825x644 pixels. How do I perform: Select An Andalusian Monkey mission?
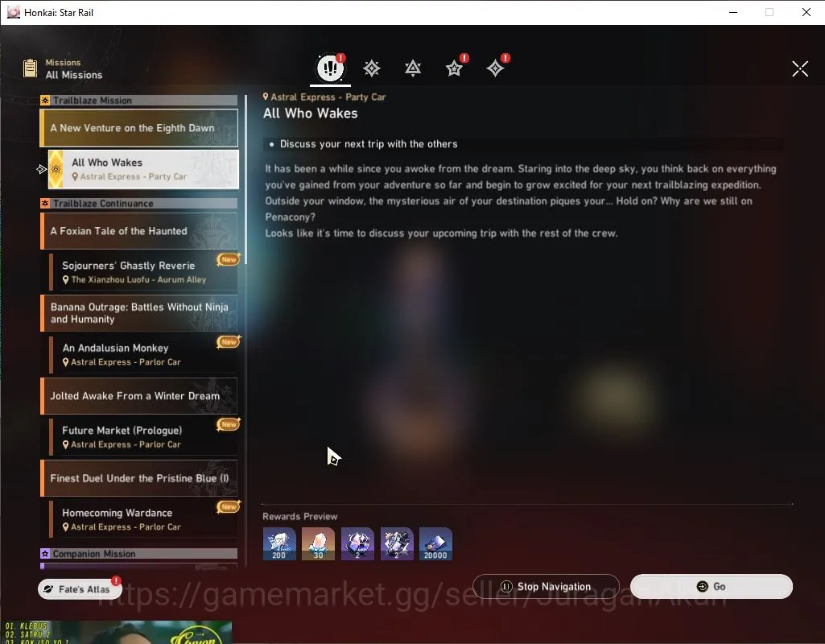(143, 355)
